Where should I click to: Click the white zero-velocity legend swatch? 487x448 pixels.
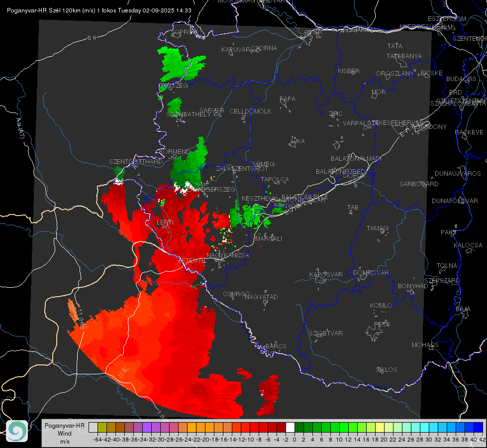pyautogui.click(x=290, y=428)
